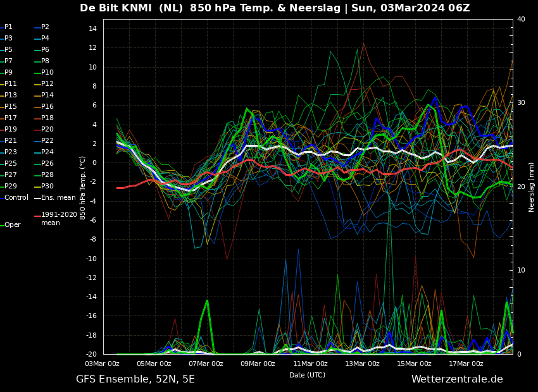The width and height of the screenshot is (538, 392).
Task: Click the Date (UTC) axis label
Action: 307,375
